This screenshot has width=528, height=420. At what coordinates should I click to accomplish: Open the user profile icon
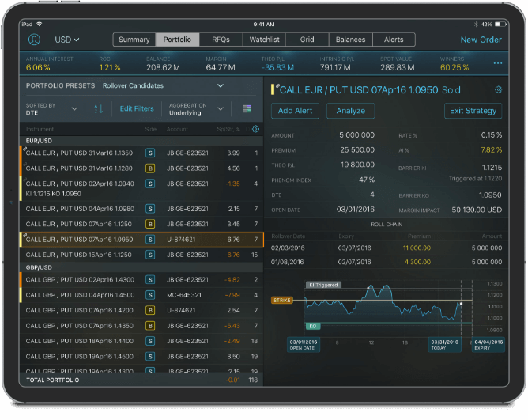[34, 40]
